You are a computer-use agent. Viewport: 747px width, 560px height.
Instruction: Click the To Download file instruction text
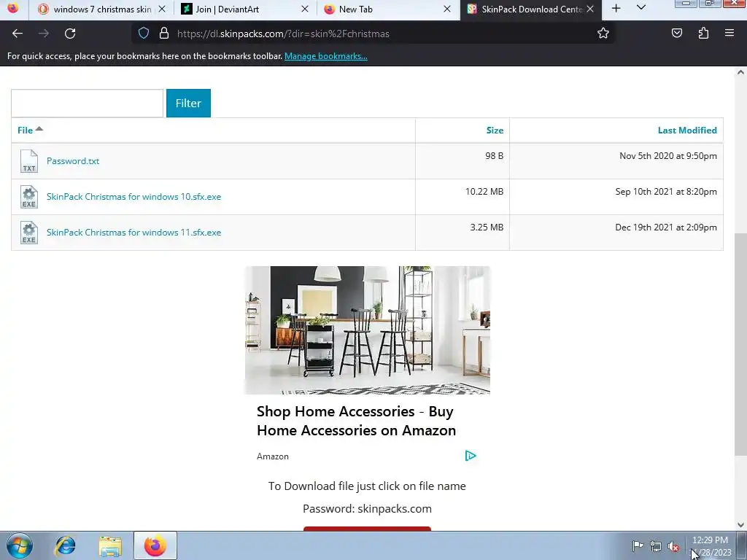point(367,486)
